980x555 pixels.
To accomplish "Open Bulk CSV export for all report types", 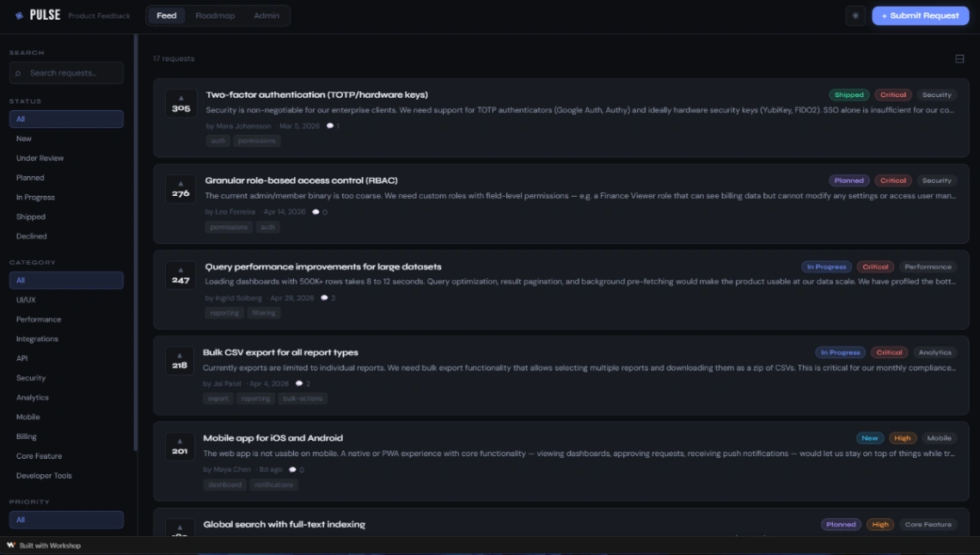I will [x=280, y=353].
